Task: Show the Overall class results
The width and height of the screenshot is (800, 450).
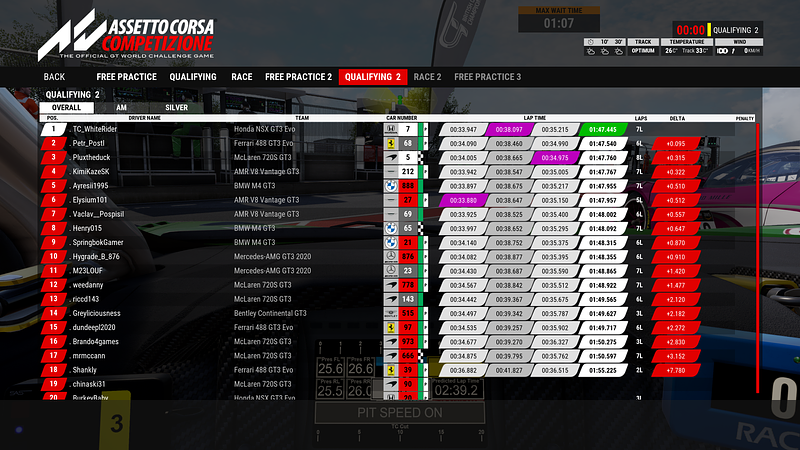Action: (66, 108)
